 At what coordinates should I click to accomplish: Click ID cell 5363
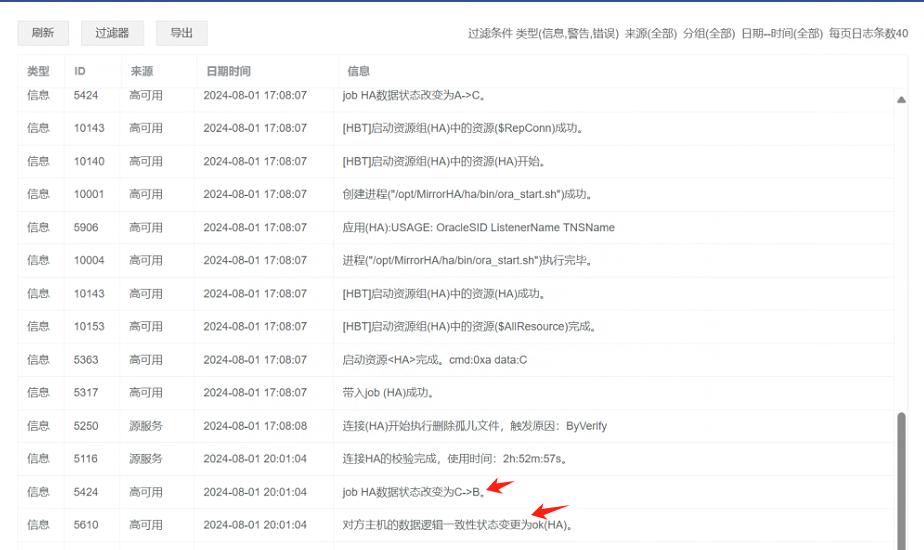point(86,360)
